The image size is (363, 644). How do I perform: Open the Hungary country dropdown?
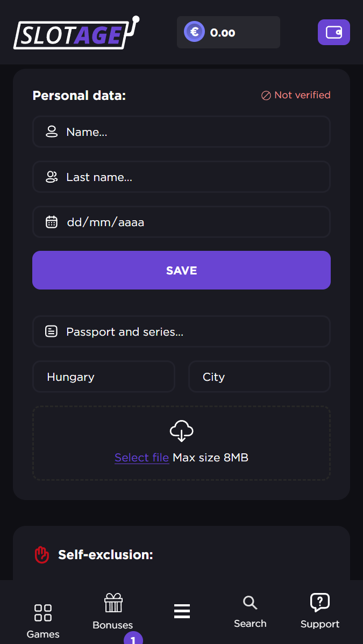coord(103,377)
